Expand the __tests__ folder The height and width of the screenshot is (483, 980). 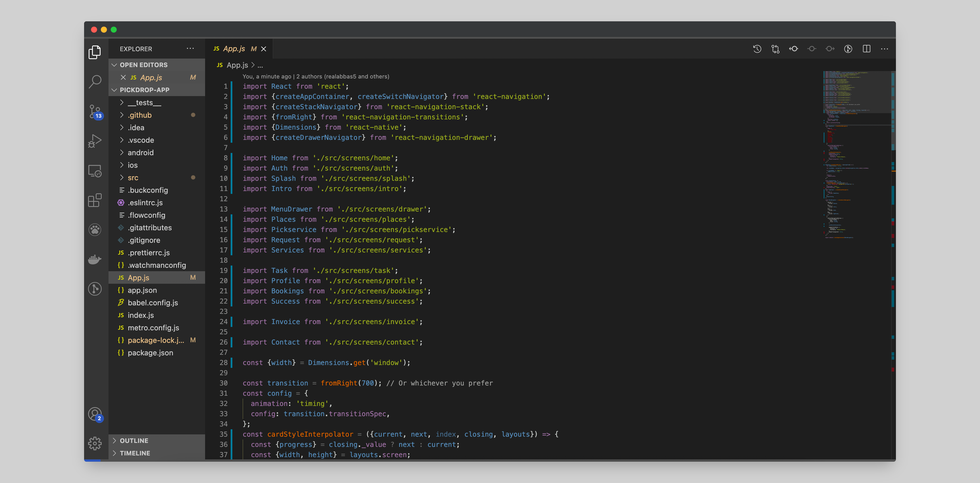point(157,102)
